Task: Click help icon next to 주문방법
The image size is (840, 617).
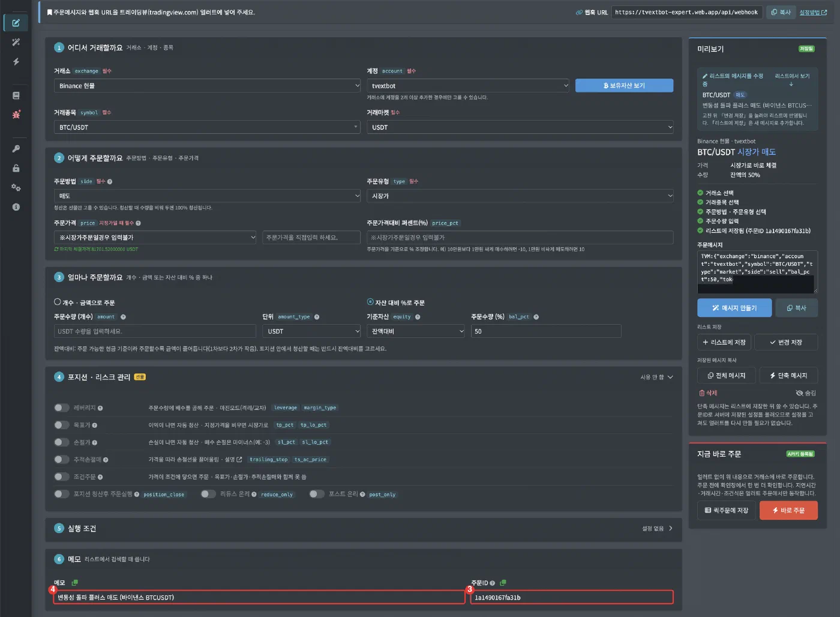Action: [110, 181]
